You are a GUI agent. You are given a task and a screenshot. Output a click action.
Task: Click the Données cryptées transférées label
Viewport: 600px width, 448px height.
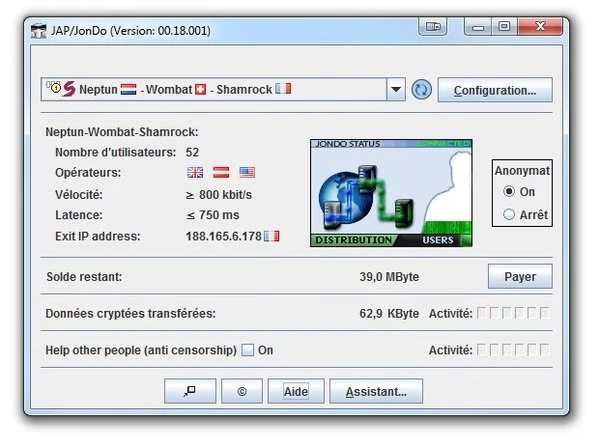point(130,313)
